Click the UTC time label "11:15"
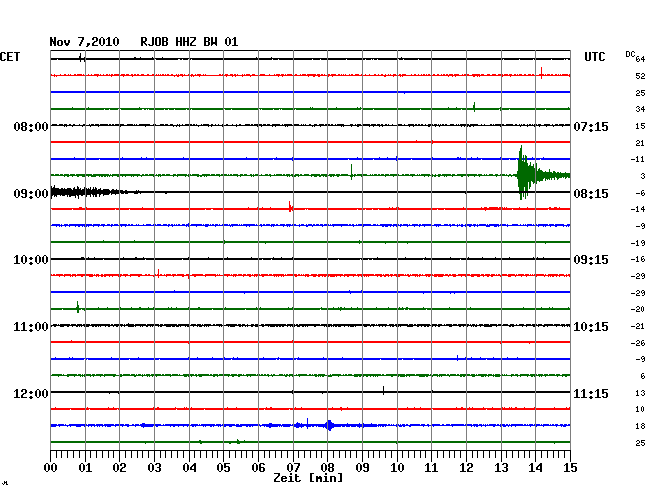Screen dimensions: 650x494 pyautogui.click(x=591, y=393)
